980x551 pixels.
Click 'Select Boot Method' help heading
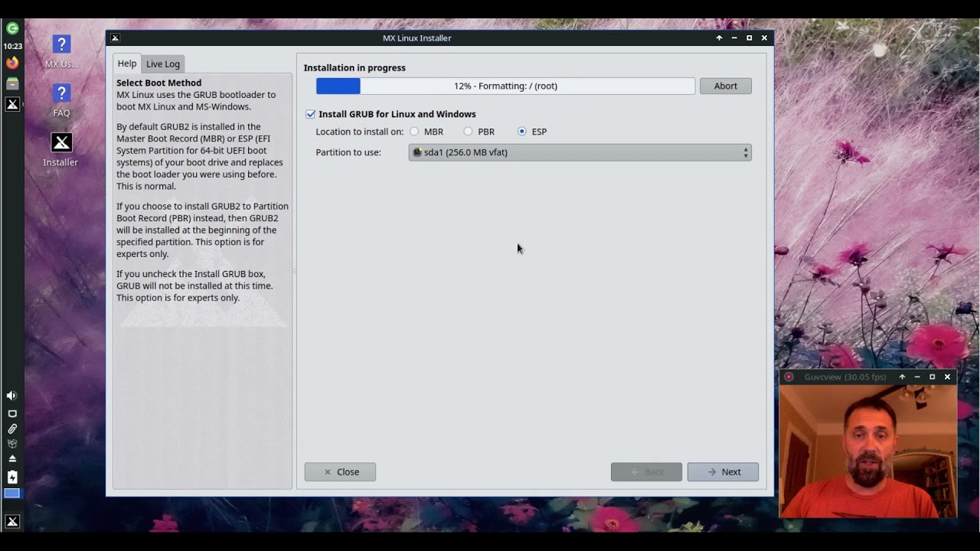(x=159, y=83)
